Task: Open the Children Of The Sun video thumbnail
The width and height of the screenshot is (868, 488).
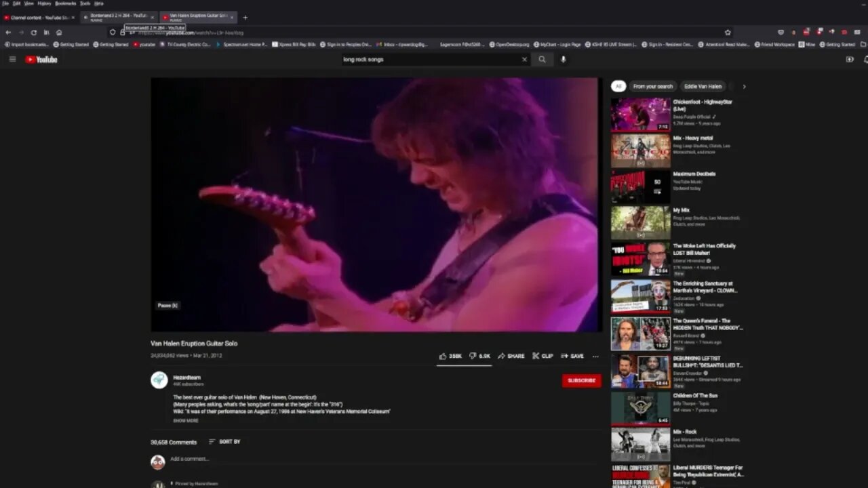Action: [640, 408]
